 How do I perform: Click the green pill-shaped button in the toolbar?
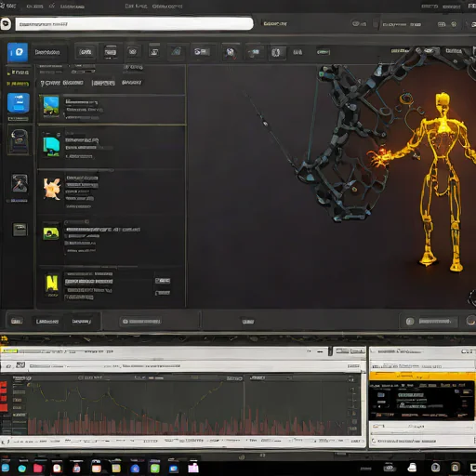[x=324, y=52]
